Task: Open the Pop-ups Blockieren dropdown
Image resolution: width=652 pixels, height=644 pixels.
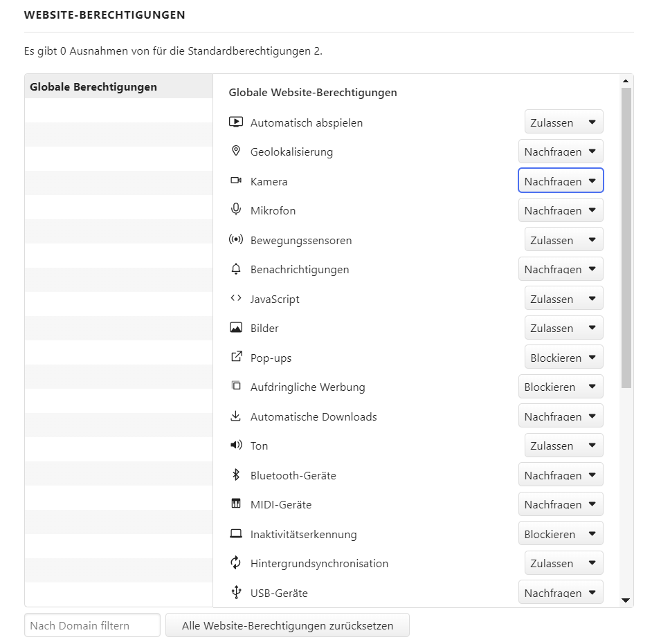Action: pyautogui.click(x=563, y=357)
